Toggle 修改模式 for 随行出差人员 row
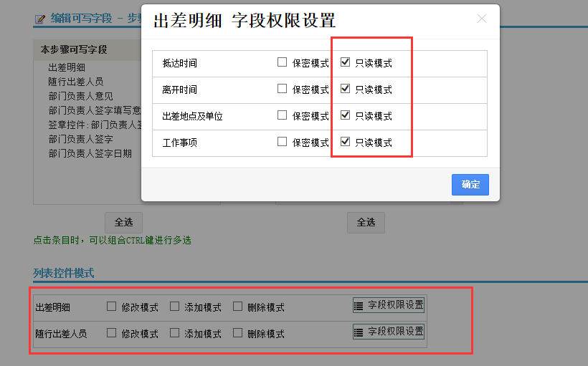The image size is (588, 366). (x=111, y=332)
